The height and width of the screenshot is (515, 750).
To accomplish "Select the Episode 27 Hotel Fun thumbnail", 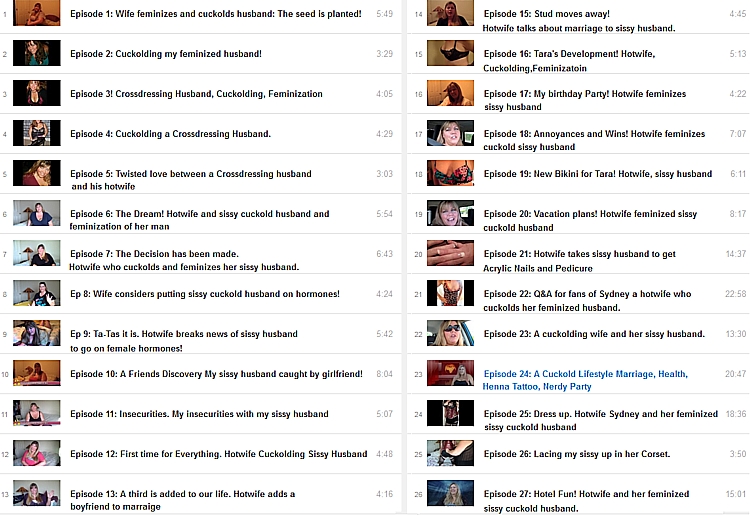I will (450, 494).
